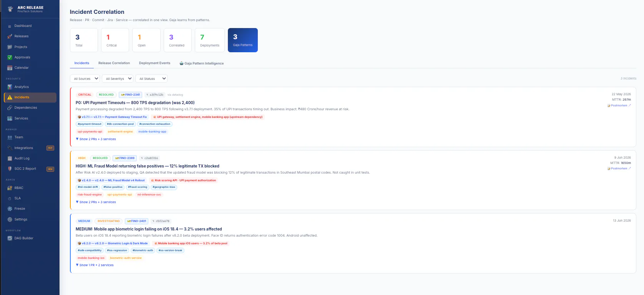Click the commit icon beside c2a8f316
Viewport: 644px width, 295px height.
(142, 158)
